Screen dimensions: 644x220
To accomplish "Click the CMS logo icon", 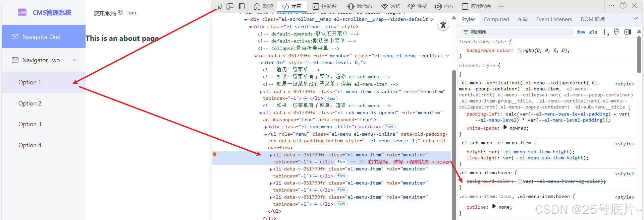I will (x=22, y=12).
